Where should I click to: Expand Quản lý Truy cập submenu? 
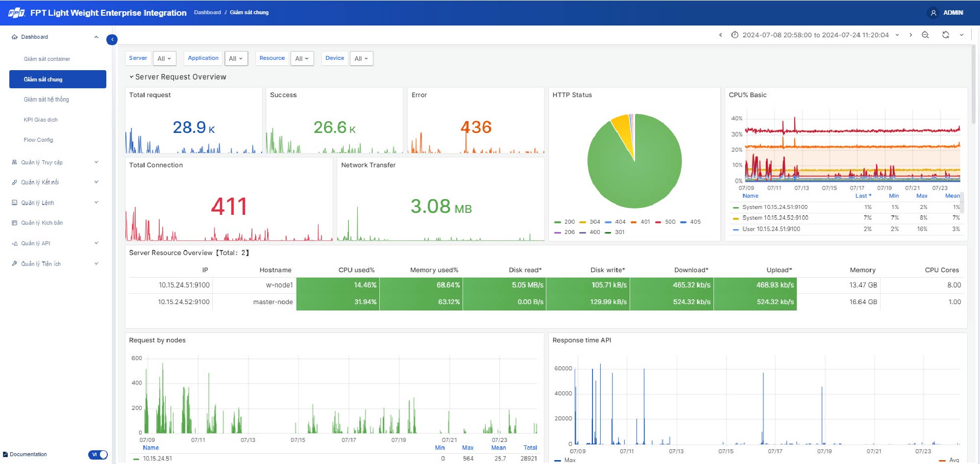(x=97, y=162)
